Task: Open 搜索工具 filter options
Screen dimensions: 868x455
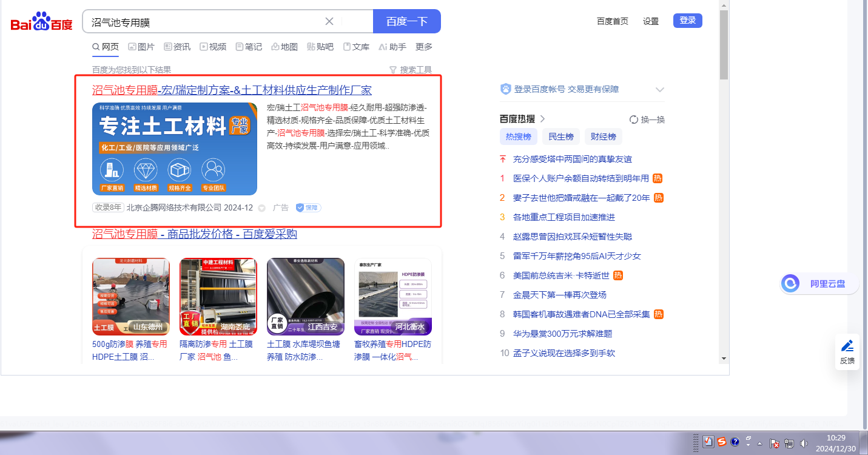Action: (x=411, y=70)
